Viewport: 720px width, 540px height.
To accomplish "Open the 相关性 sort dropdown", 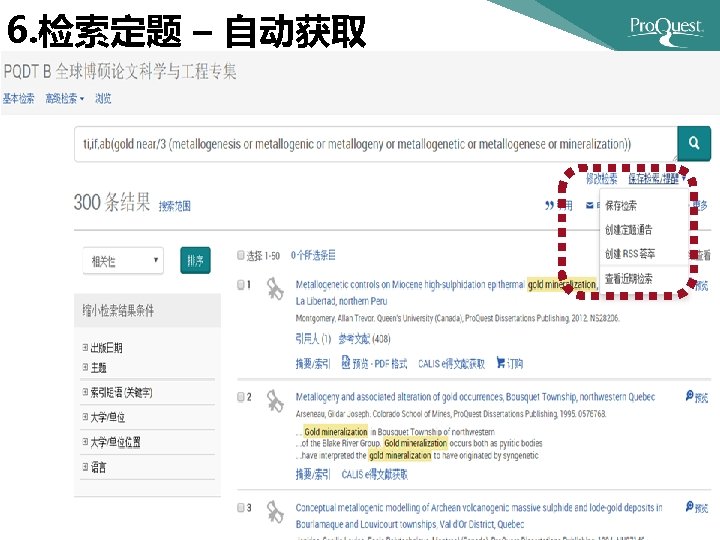I will point(123,261).
